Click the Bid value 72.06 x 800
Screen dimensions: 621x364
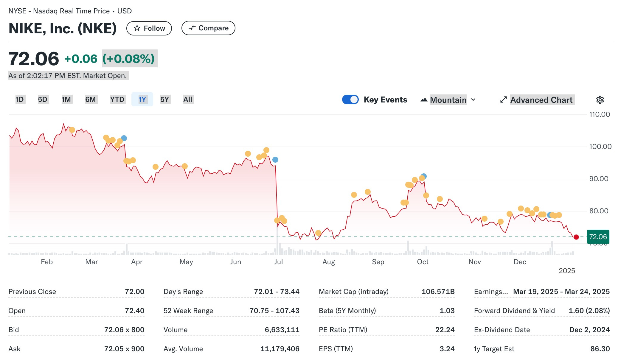click(x=124, y=330)
